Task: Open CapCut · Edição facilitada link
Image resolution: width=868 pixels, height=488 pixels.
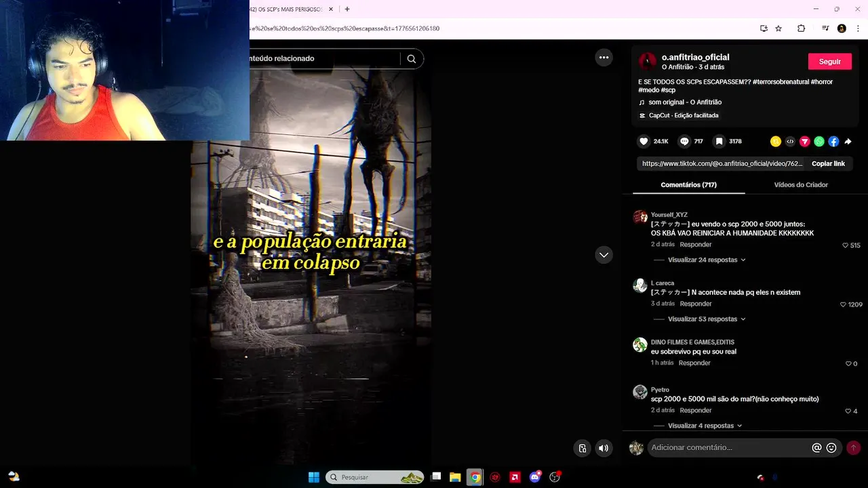Action: (x=684, y=115)
